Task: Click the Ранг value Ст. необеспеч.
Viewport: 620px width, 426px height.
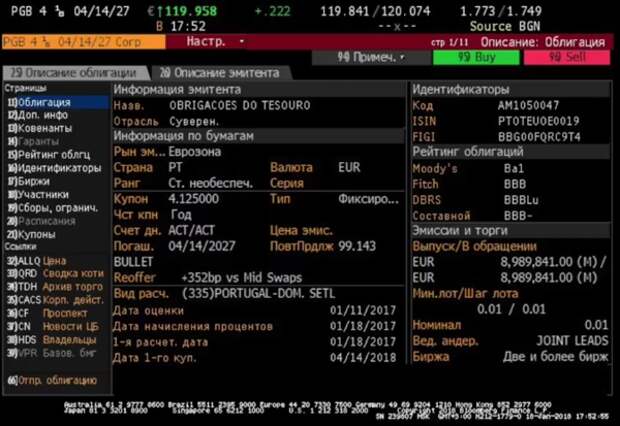Action: (211, 184)
